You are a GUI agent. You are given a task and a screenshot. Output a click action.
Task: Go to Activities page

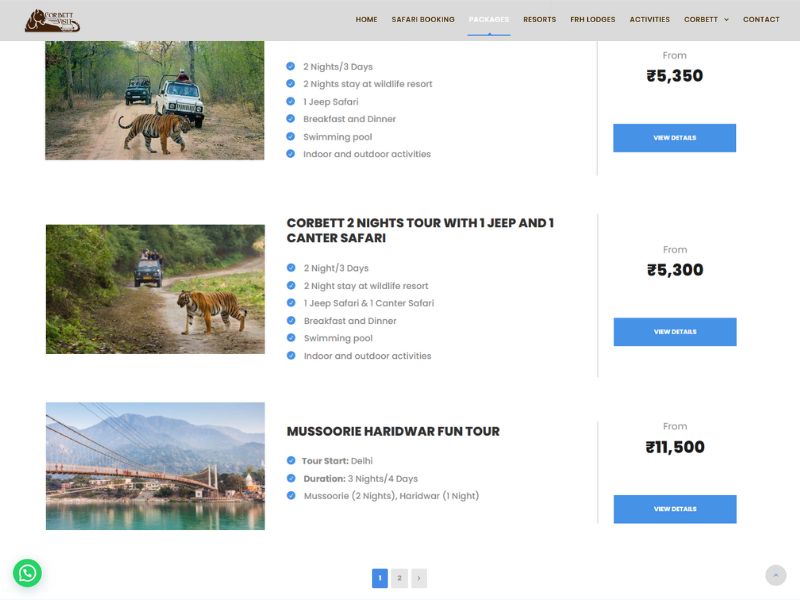point(649,20)
